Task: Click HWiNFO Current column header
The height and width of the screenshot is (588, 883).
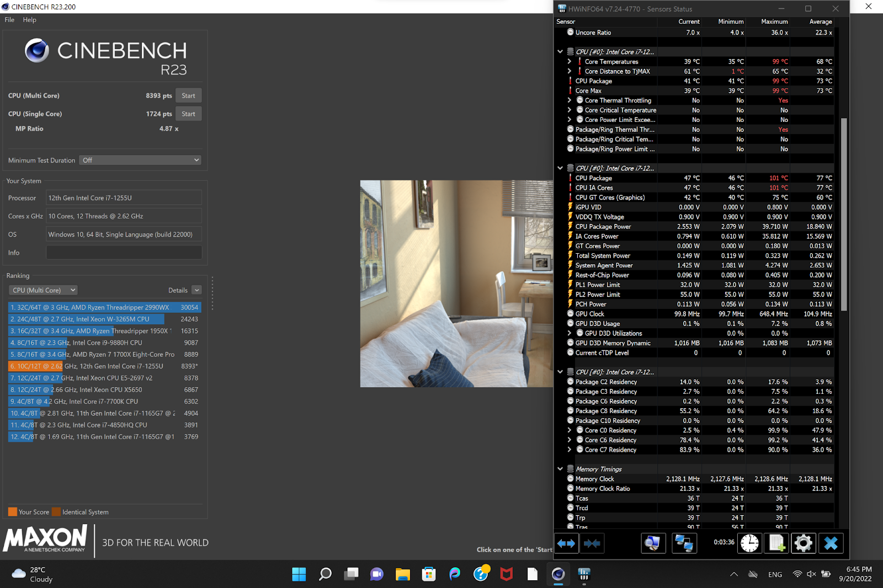Action: pos(689,22)
